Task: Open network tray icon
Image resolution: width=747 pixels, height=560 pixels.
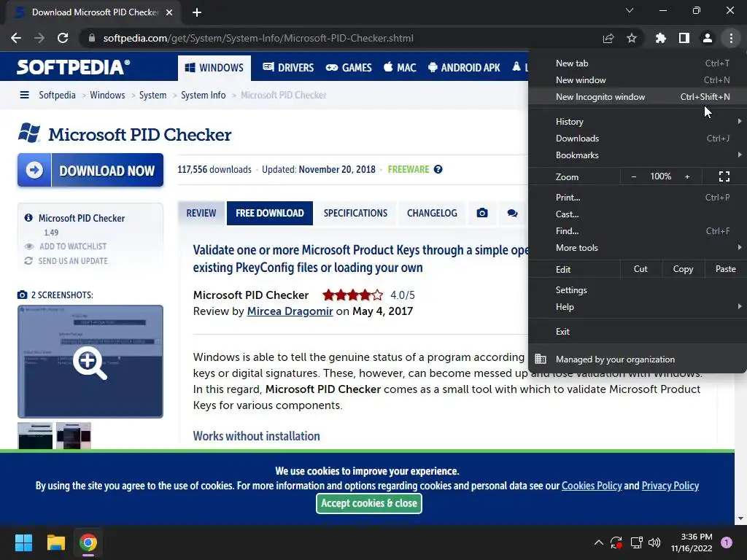Action: tap(636, 542)
